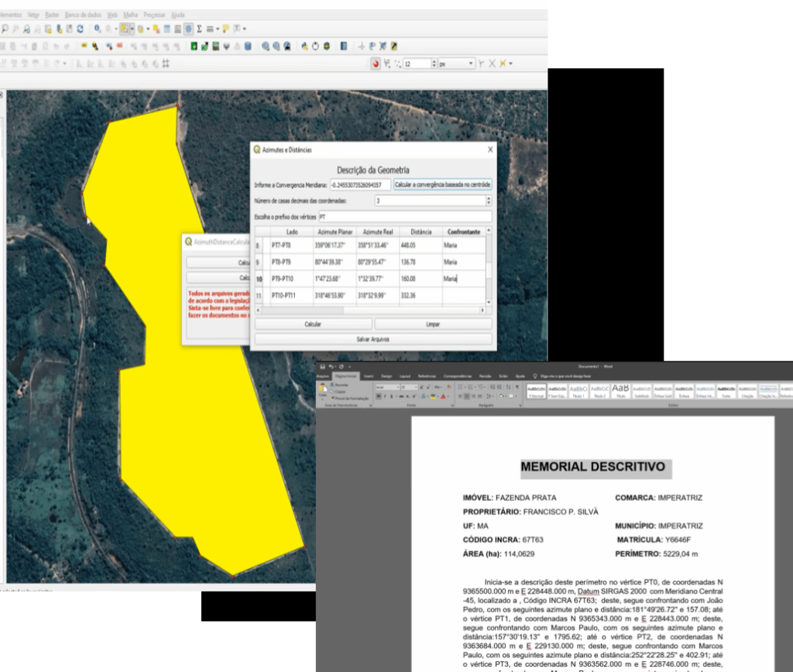
Task: Click the Undo icon in Word's title bar
Action: [x=332, y=366]
